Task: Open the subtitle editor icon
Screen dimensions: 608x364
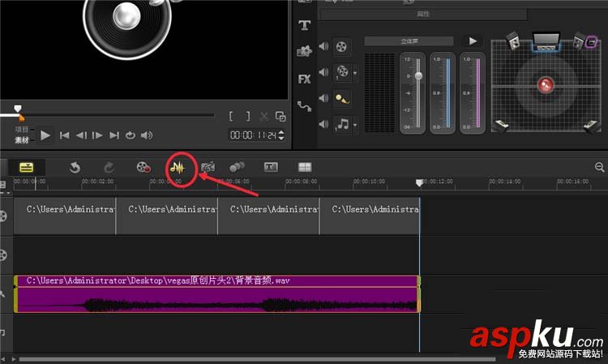Action: pyautogui.click(x=271, y=167)
